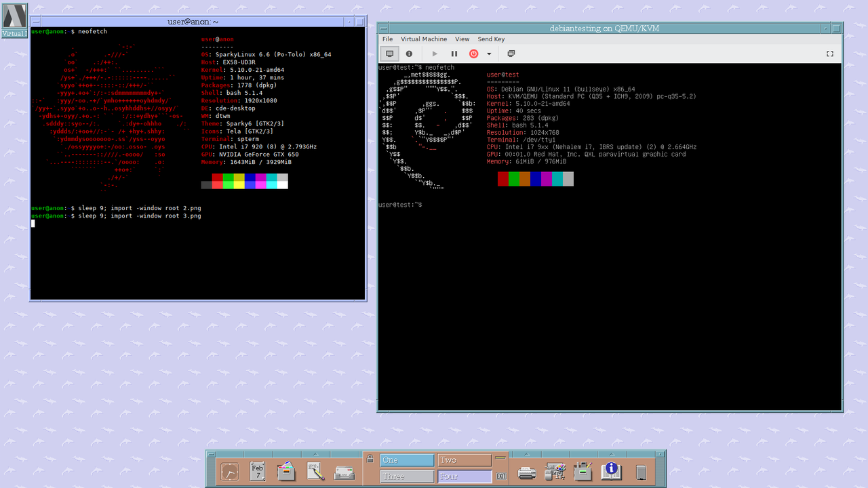Screen dimensions: 868x488
Task: Click the debiantesting on QEMU/KVM title bar
Action: 604,28
